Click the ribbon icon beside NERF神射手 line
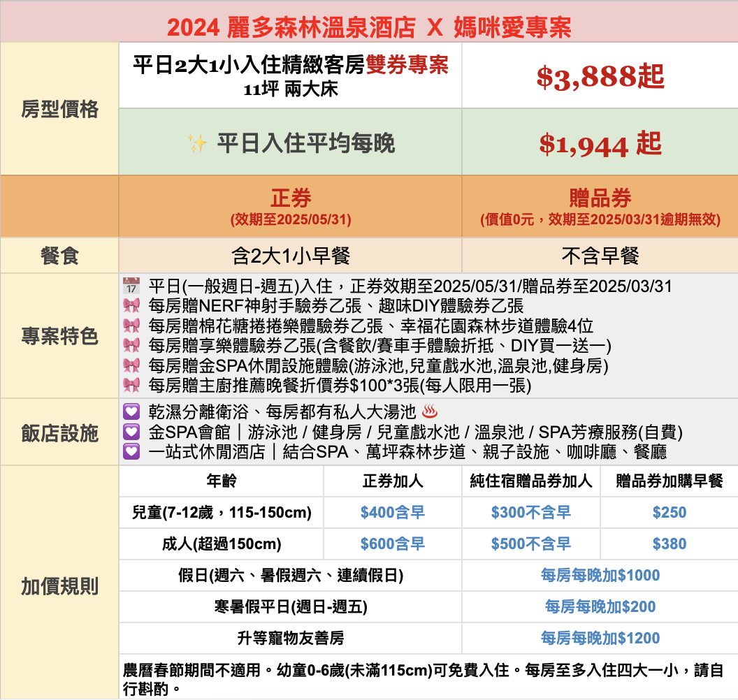The width and height of the screenshot is (738, 700). pos(131,306)
